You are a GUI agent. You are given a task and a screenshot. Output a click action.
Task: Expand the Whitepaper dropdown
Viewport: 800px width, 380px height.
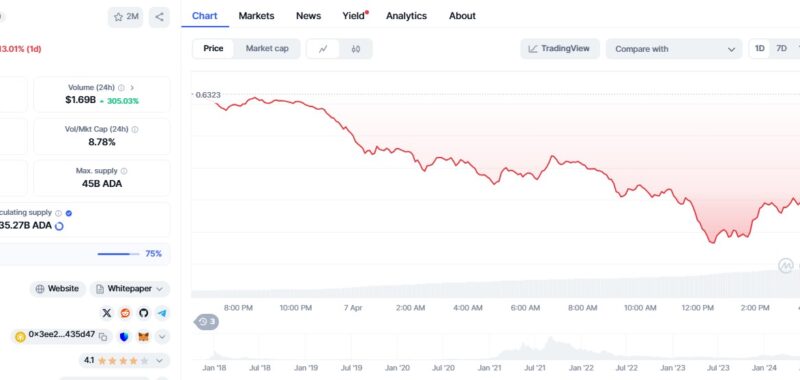[x=130, y=289]
